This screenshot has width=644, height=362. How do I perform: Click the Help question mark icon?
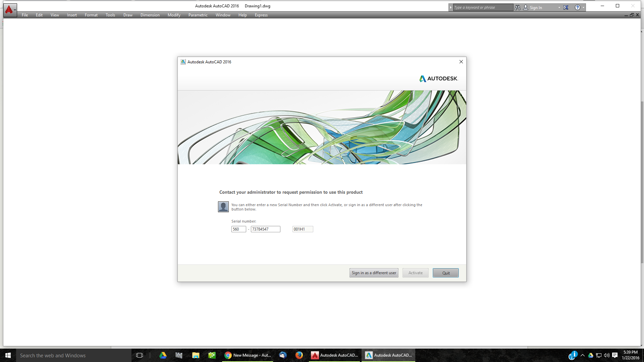coord(578,7)
